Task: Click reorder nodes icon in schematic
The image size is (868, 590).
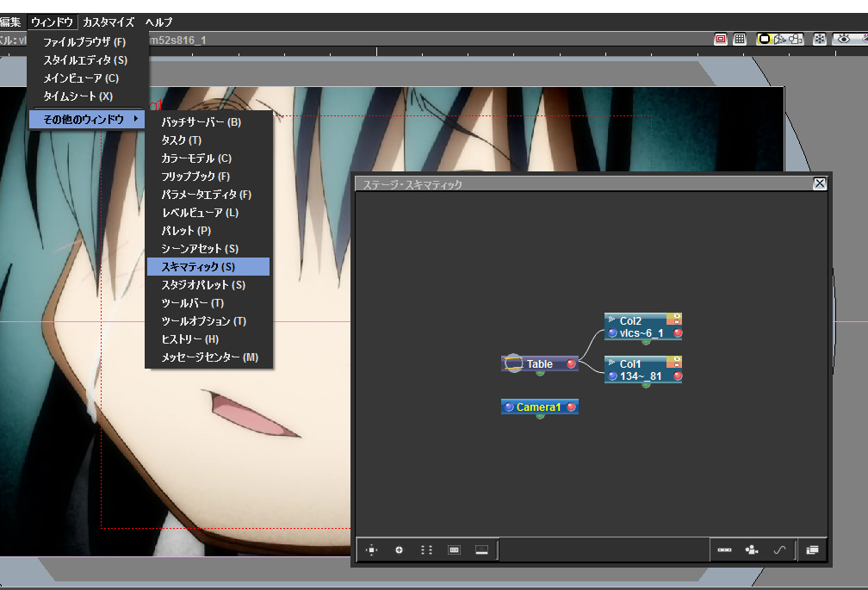Action: (x=426, y=550)
